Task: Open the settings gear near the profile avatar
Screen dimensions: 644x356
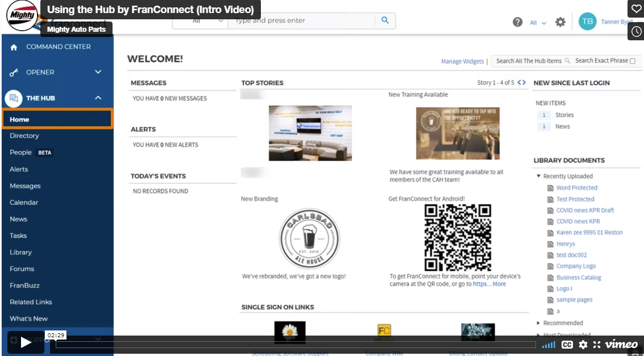Action: [560, 22]
